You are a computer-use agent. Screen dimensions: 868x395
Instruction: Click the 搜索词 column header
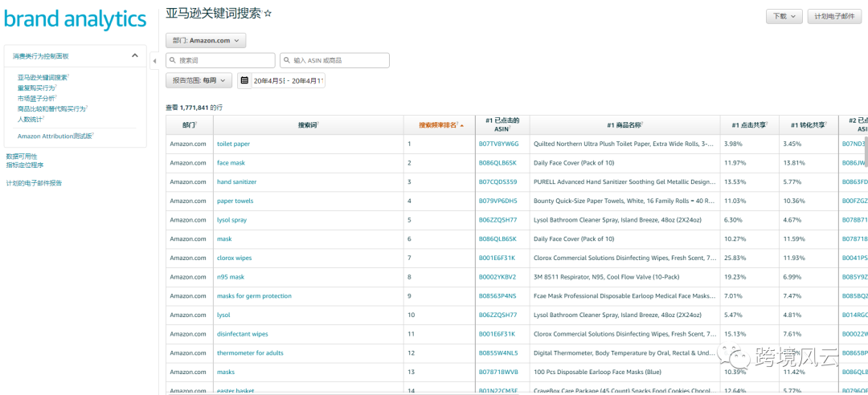click(x=308, y=125)
